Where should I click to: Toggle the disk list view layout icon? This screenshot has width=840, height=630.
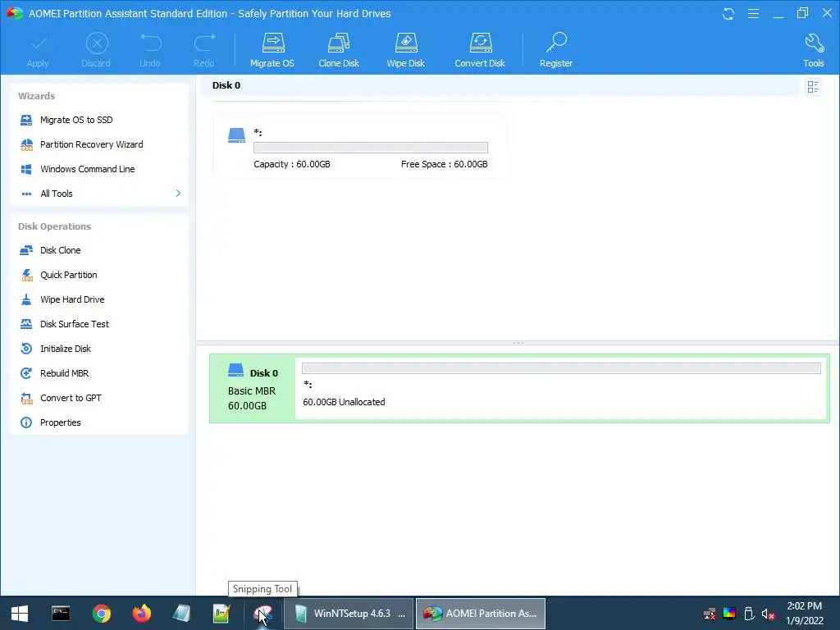point(813,87)
